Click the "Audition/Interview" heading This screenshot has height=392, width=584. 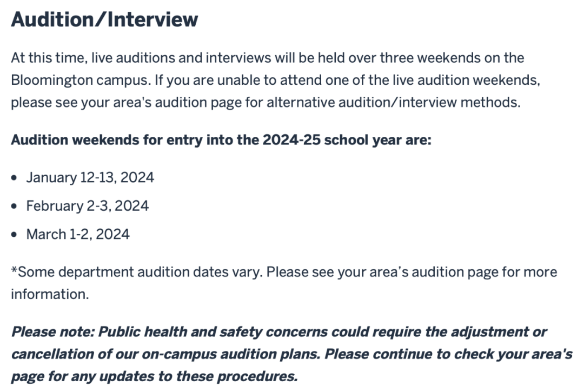point(104,19)
